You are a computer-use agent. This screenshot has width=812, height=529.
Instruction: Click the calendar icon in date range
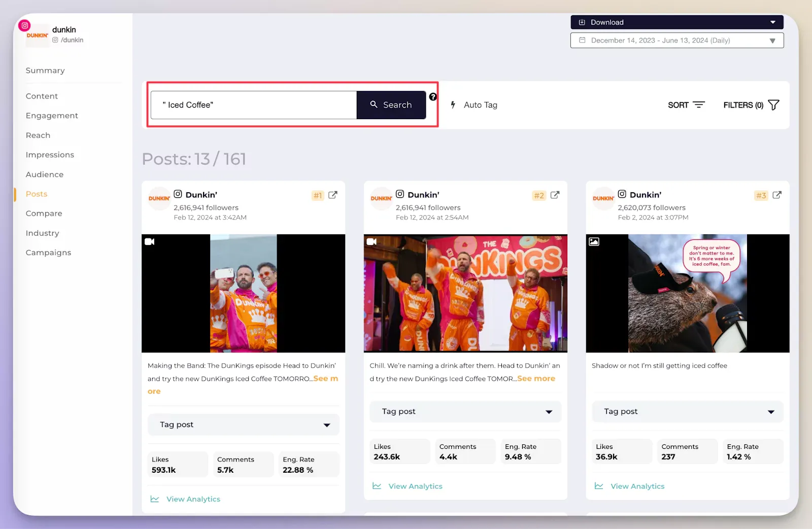click(x=582, y=40)
